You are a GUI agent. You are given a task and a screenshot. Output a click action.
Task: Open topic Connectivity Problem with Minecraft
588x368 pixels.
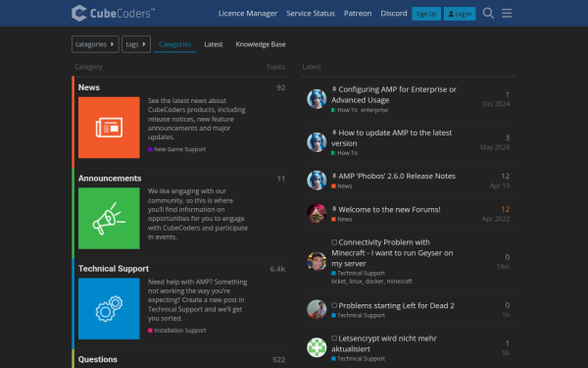pos(392,253)
